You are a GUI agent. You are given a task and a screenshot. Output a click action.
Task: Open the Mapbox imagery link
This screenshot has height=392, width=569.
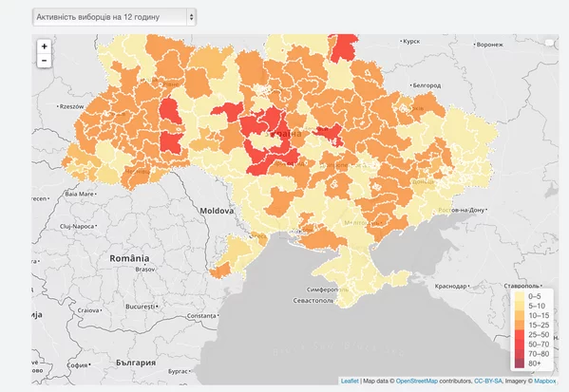click(544, 381)
